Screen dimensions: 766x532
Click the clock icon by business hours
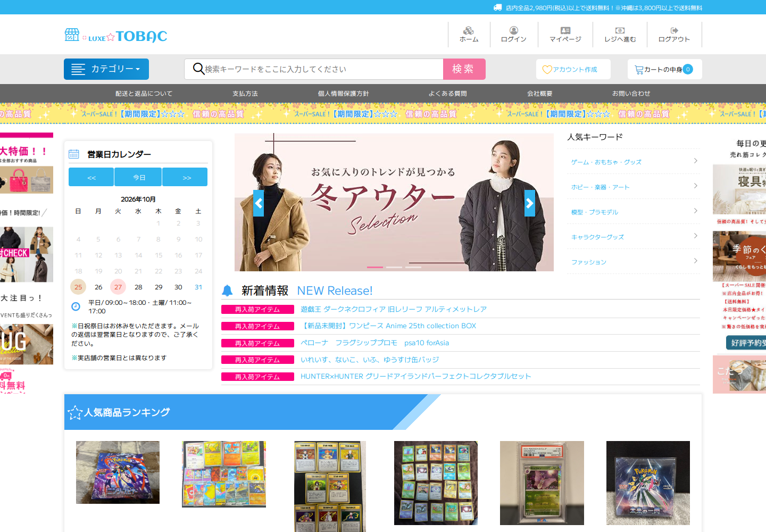pyautogui.click(x=76, y=306)
